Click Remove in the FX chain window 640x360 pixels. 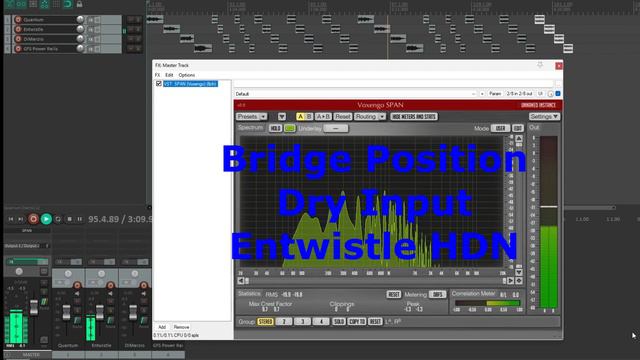(x=181, y=327)
